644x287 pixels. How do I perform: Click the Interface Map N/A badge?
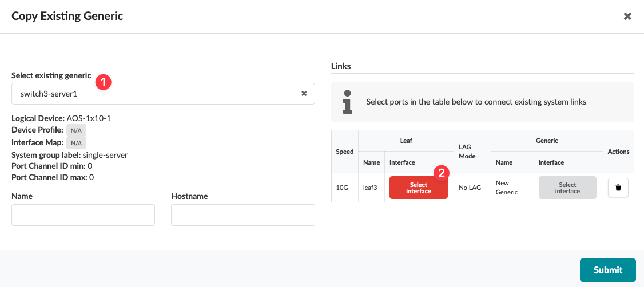tap(76, 142)
